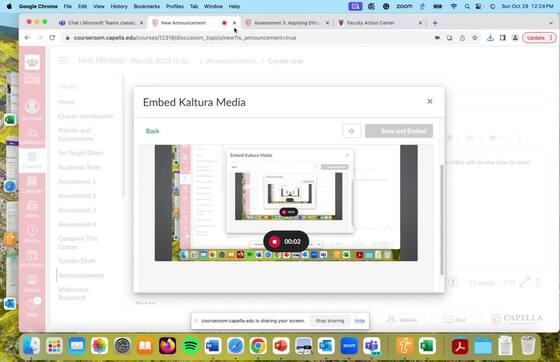Open the Spotify app from the dock
The height and width of the screenshot is (362, 560).
click(191, 346)
